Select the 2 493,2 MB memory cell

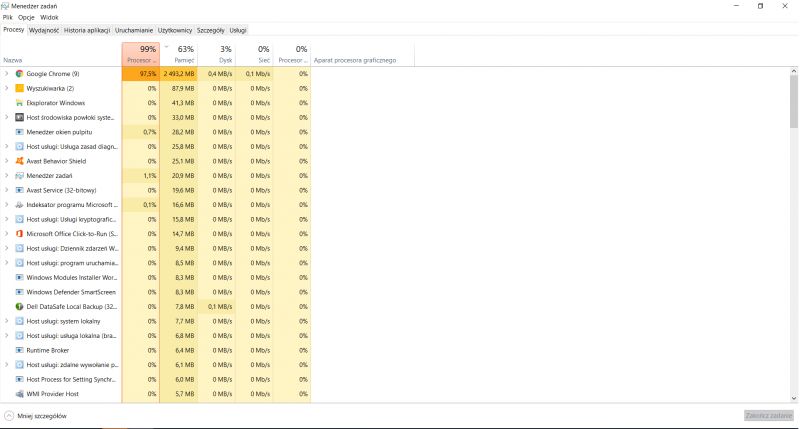[x=179, y=74]
